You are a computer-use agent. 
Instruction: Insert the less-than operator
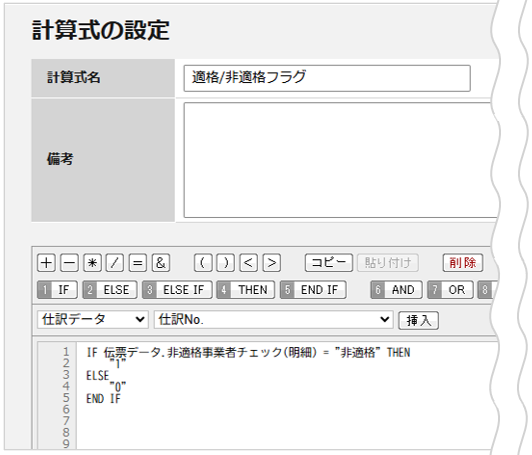pyautogui.click(x=249, y=263)
